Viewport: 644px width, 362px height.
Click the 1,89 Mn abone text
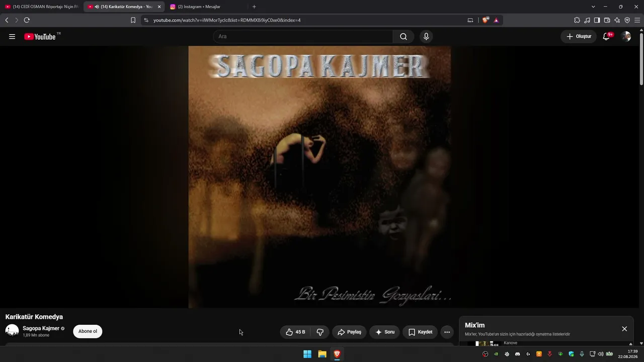pyautogui.click(x=36, y=335)
